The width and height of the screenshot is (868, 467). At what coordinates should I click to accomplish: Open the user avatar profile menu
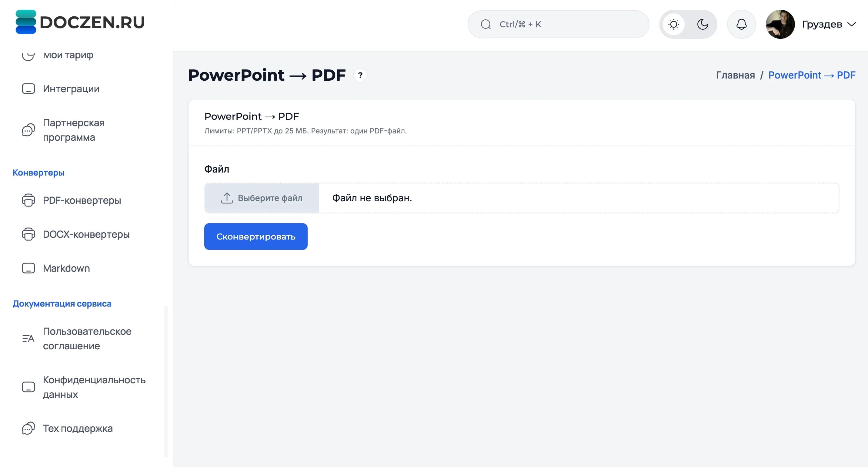click(x=780, y=24)
